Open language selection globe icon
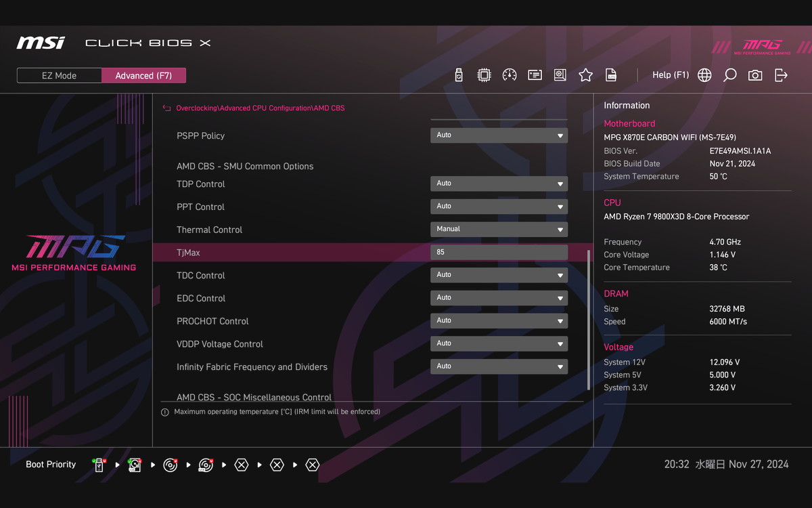Image resolution: width=812 pixels, height=508 pixels. click(704, 75)
